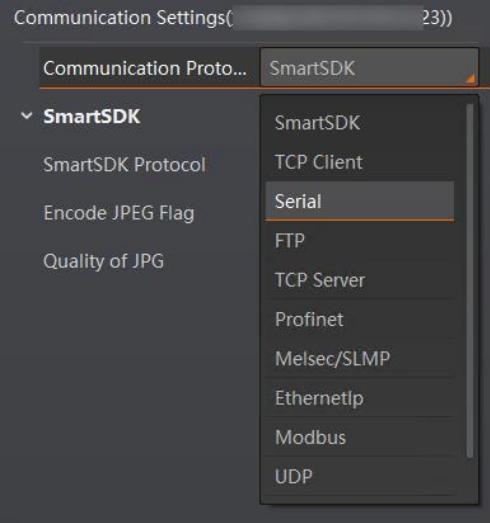Click the dropdown list vertical scrollbar
The height and width of the screenshot is (523, 490).
pos(470,281)
